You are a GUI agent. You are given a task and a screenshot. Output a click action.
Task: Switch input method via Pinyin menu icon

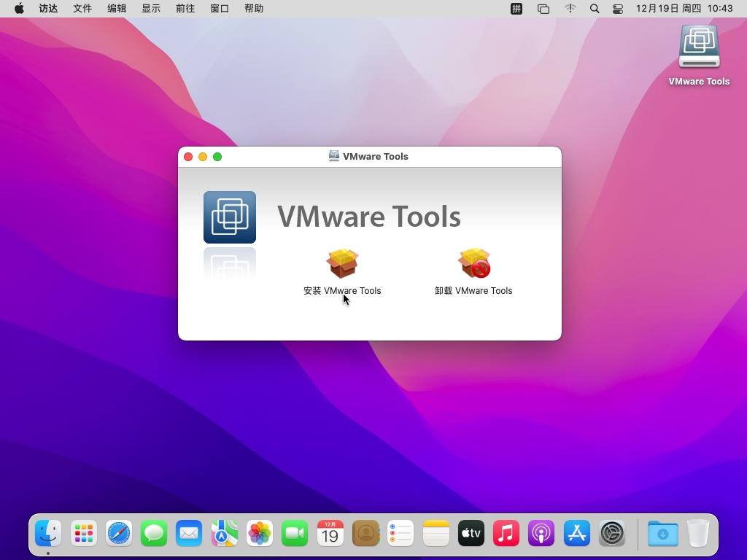click(x=516, y=9)
